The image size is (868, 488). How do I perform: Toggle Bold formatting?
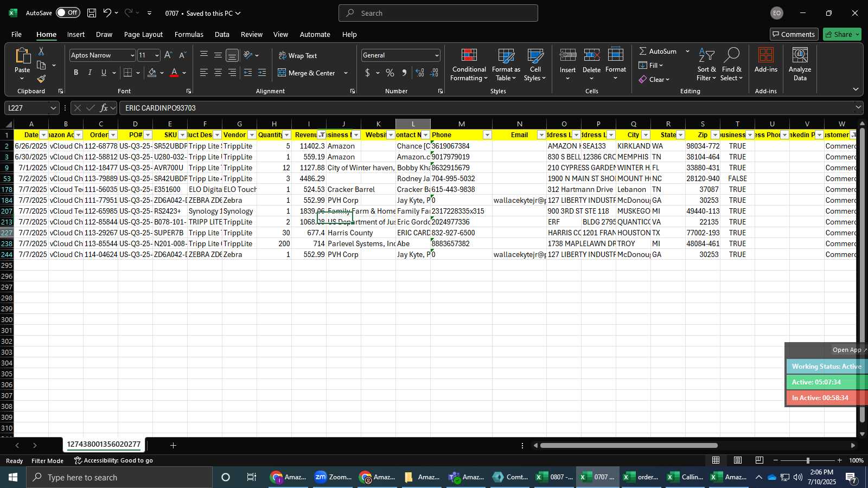pos(76,73)
